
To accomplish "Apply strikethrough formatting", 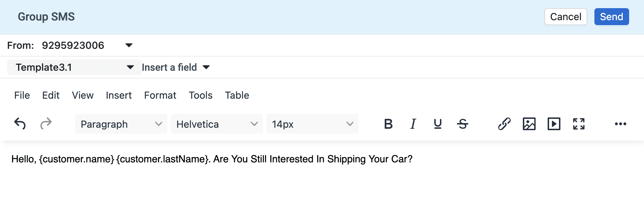I will point(463,124).
